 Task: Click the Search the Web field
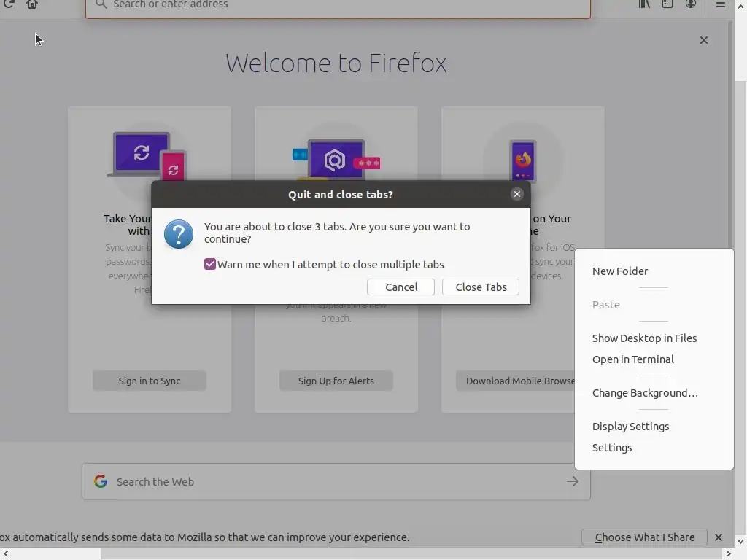(x=336, y=481)
